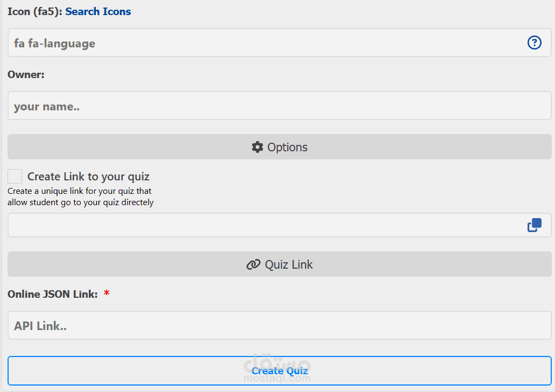Click the red required asterisk
Viewport: 555px width, 392px height.
107,294
